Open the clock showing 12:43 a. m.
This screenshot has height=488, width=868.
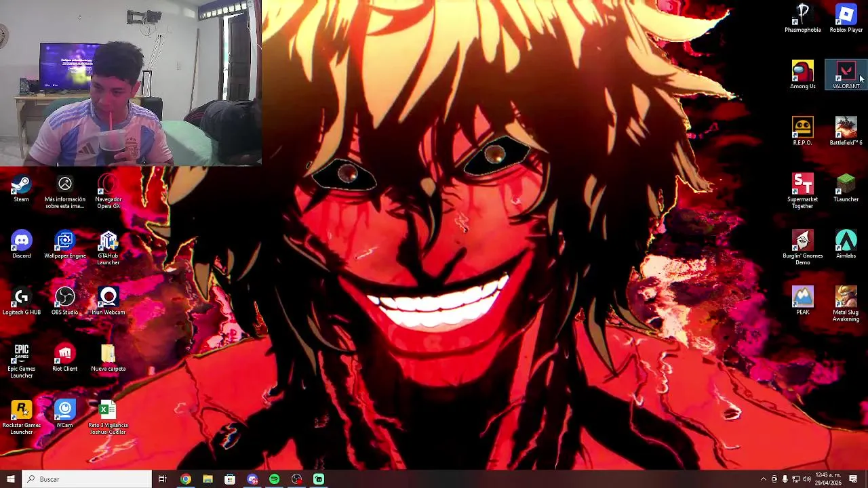tap(828, 479)
